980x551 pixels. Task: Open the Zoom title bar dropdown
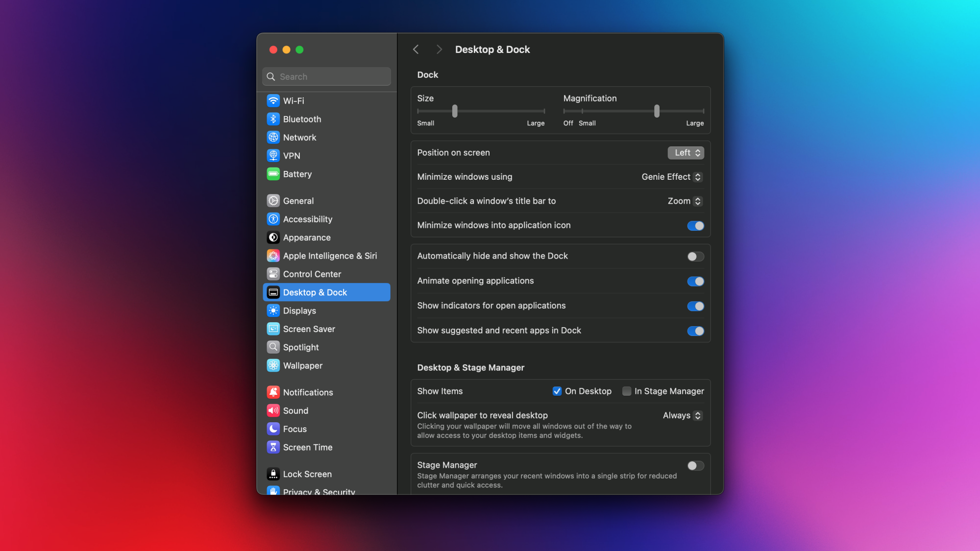click(x=685, y=201)
